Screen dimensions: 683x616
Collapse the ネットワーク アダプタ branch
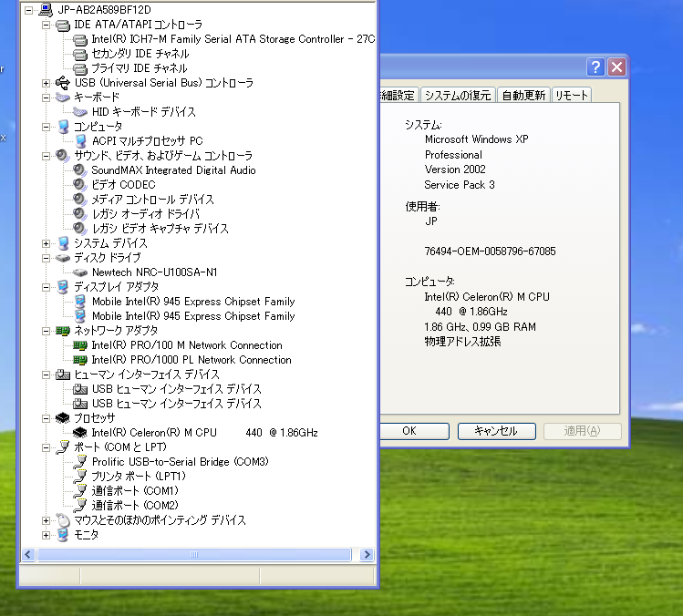coord(46,331)
